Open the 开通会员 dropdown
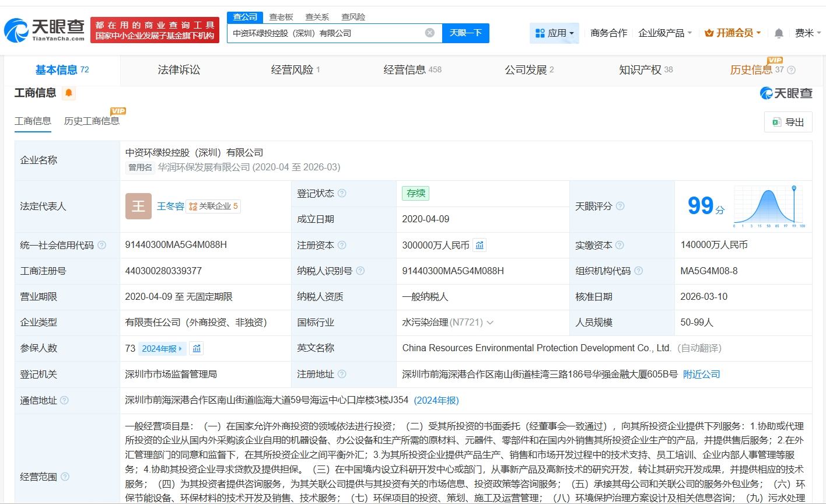This screenshot has height=504, width=826. coord(733,33)
